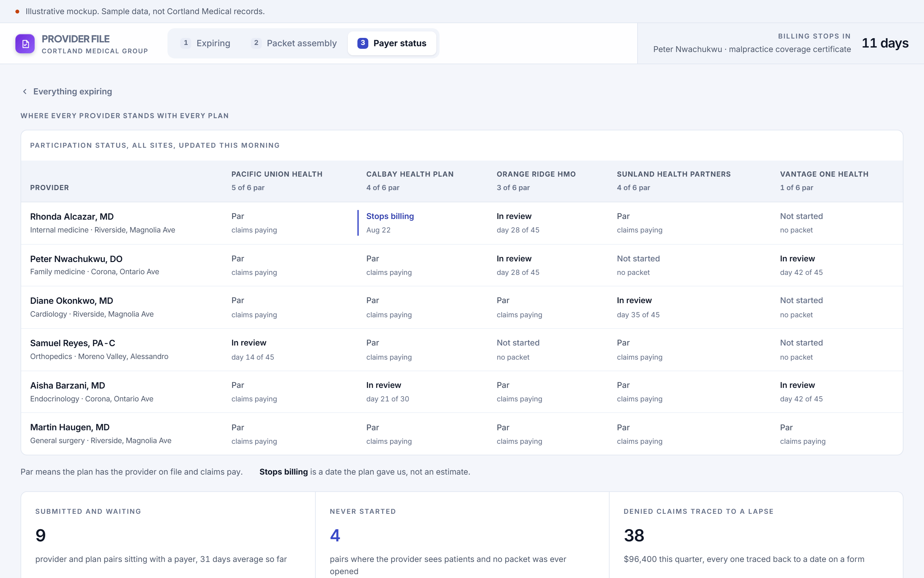Click the Sunland Health Partners column header
The image size is (924, 578).
[x=673, y=174]
